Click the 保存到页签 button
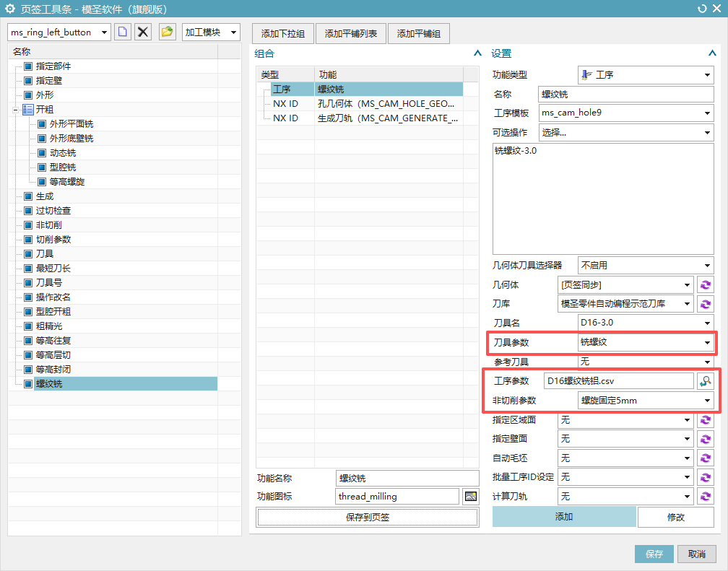 (367, 517)
